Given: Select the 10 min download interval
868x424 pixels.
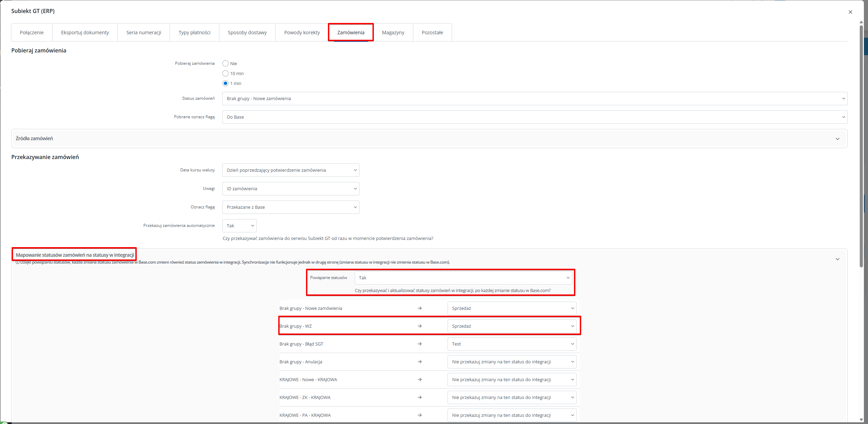Looking at the screenshot, I should tap(225, 73).
